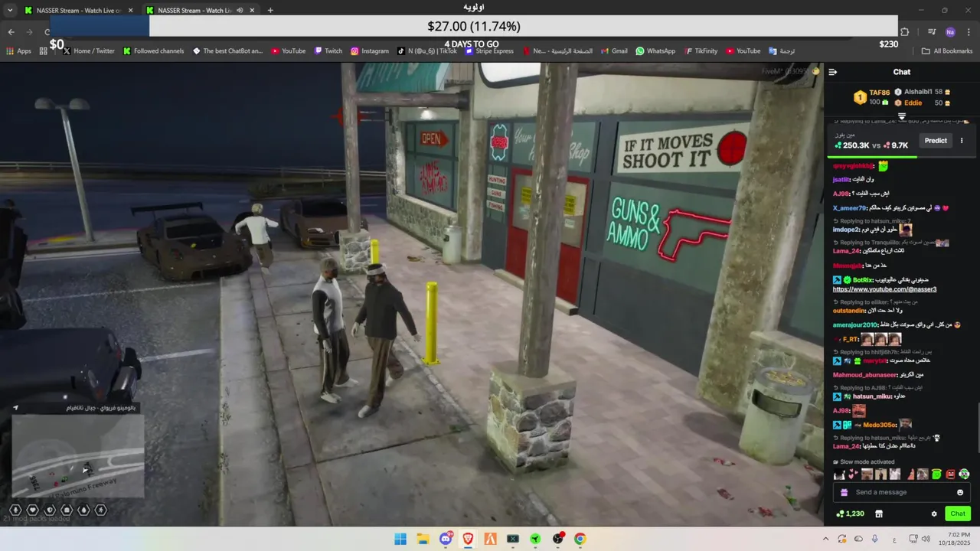Click the gift icon in message box

[844, 492]
